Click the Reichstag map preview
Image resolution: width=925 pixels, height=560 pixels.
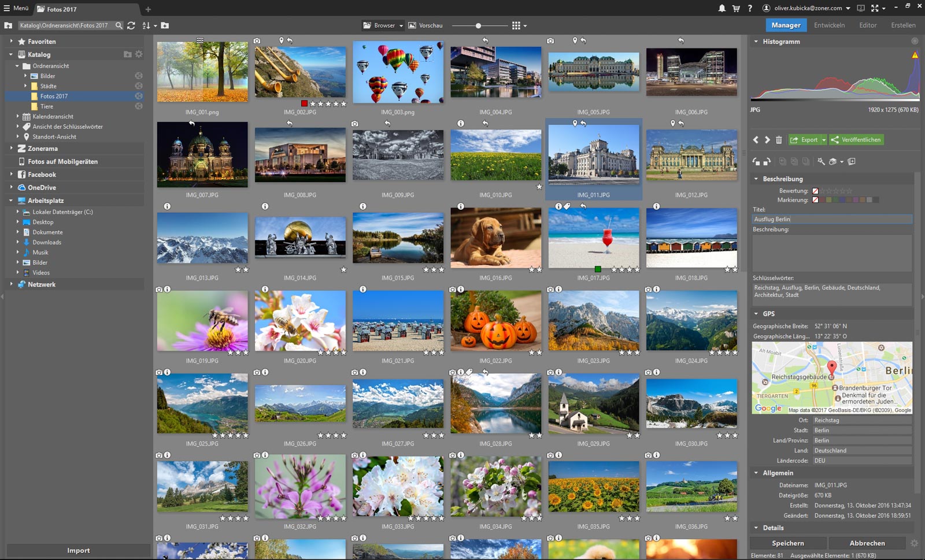[832, 377]
